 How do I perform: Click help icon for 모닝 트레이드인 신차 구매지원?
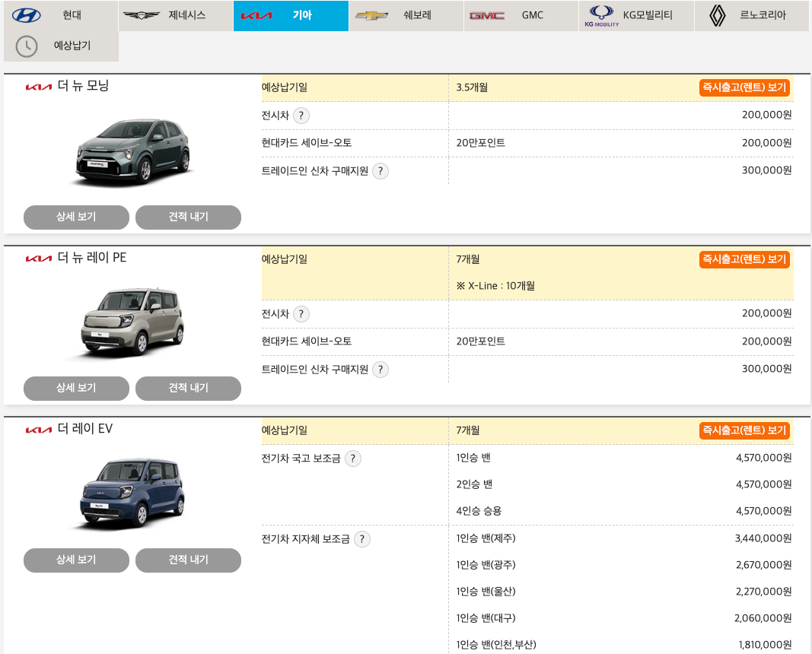pos(381,171)
